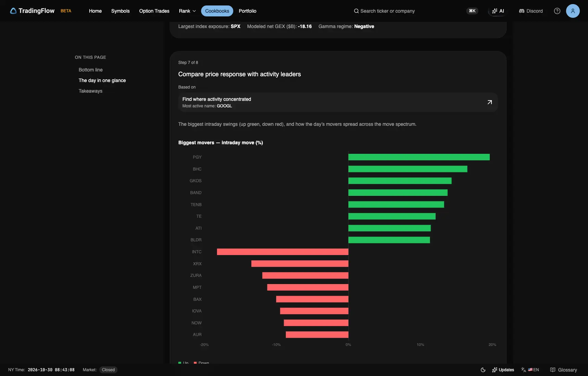Change language with EN selector
This screenshot has height=376, width=588.
[530, 370]
